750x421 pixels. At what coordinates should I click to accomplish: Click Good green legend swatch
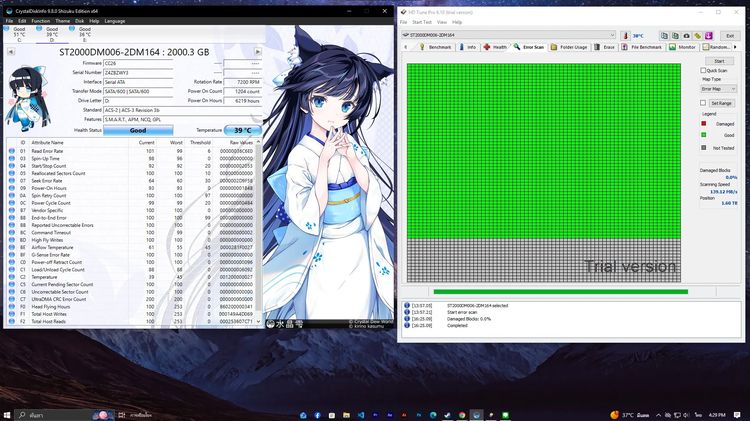[x=703, y=135]
